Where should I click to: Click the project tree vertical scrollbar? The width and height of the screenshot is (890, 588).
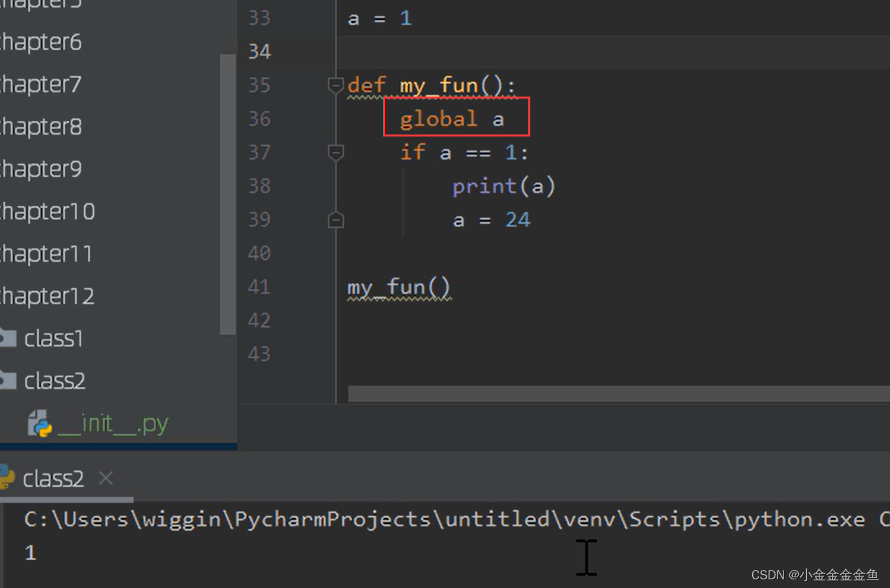228,194
